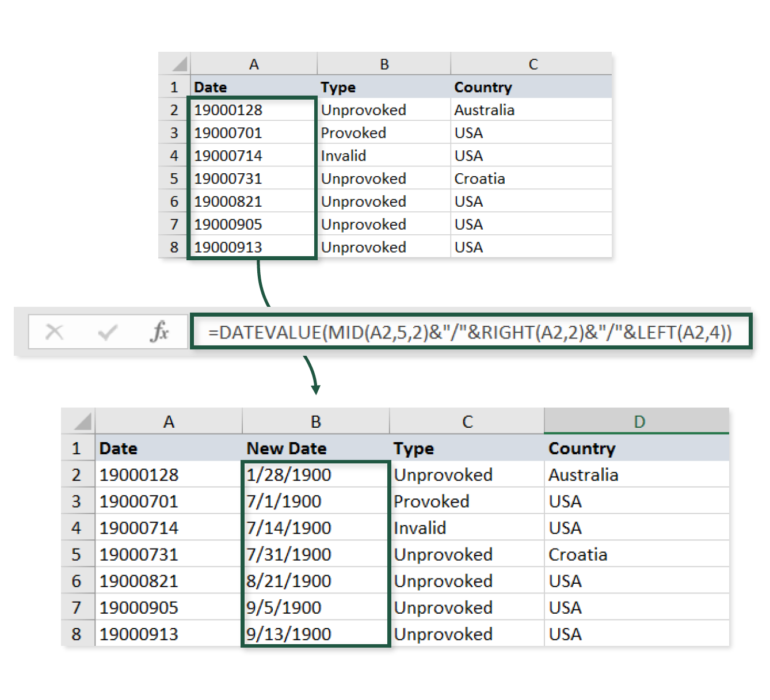This screenshot has width=770, height=700.
Task: Select column C header in top table
Action: (532, 64)
